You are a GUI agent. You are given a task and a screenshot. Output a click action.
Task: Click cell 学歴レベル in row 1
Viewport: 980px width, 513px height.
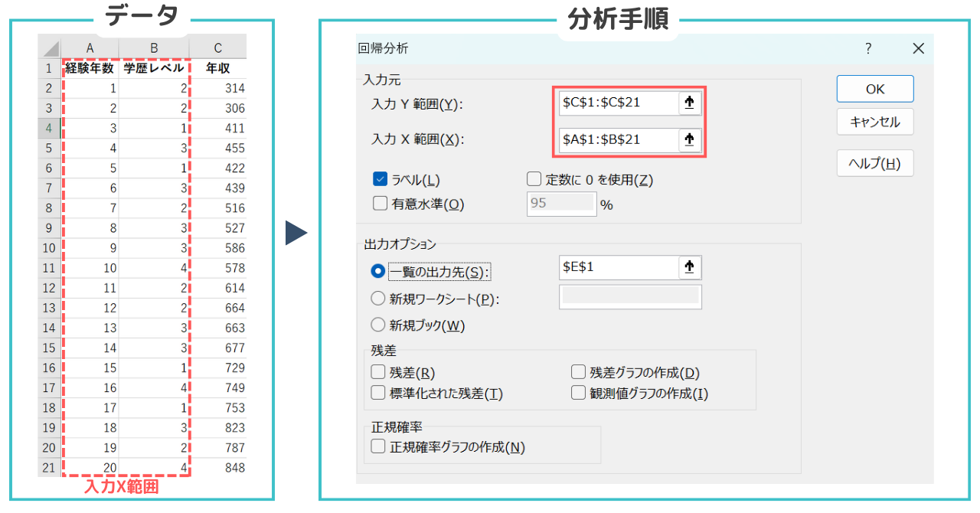154,68
